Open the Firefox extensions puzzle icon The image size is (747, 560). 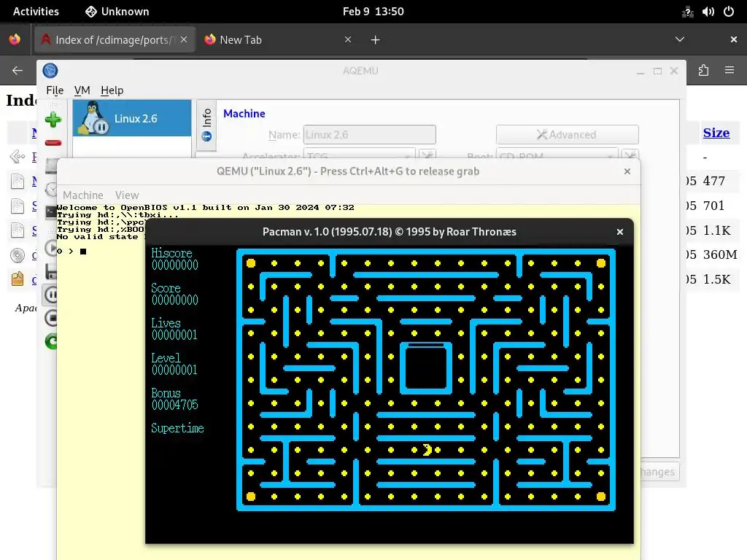coord(704,71)
